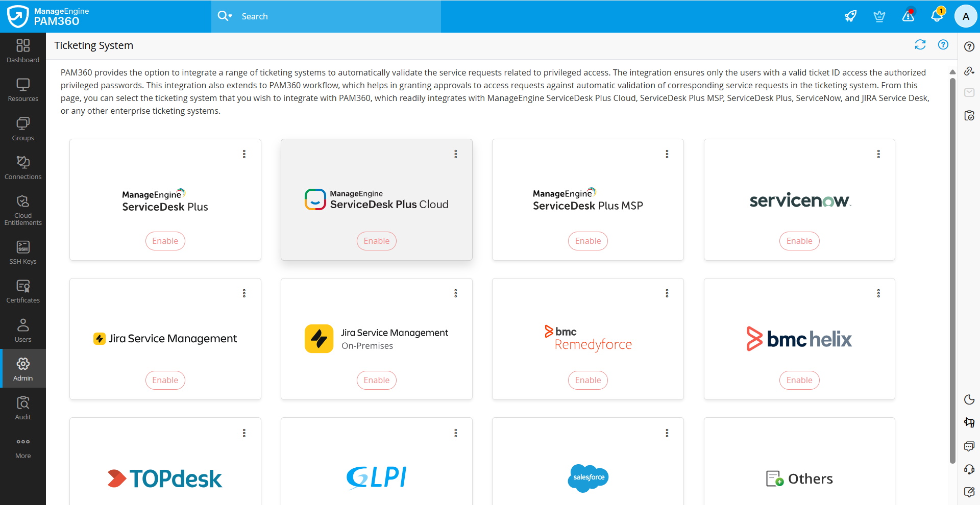Select SSH Keys in the sidebar

pyautogui.click(x=23, y=253)
